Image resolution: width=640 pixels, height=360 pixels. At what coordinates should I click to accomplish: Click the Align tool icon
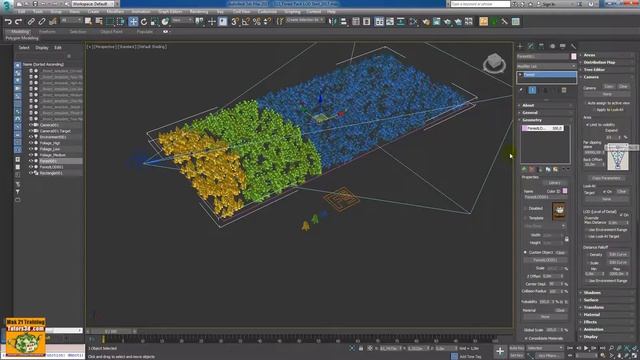(343, 22)
